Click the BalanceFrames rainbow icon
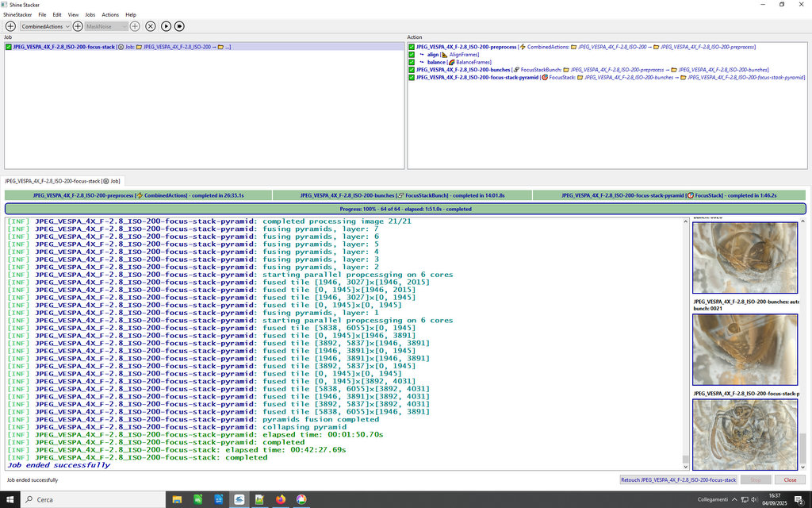812x508 pixels. tap(451, 62)
